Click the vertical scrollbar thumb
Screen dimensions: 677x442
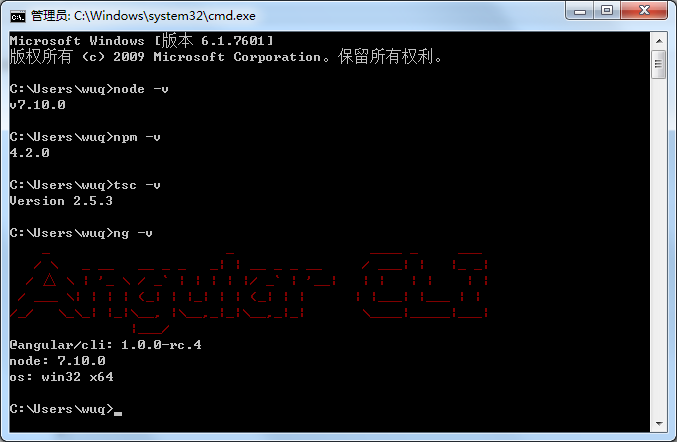coord(659,64)
